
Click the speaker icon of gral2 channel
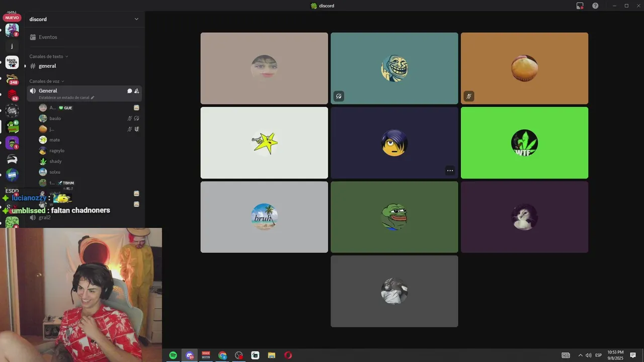33,218
